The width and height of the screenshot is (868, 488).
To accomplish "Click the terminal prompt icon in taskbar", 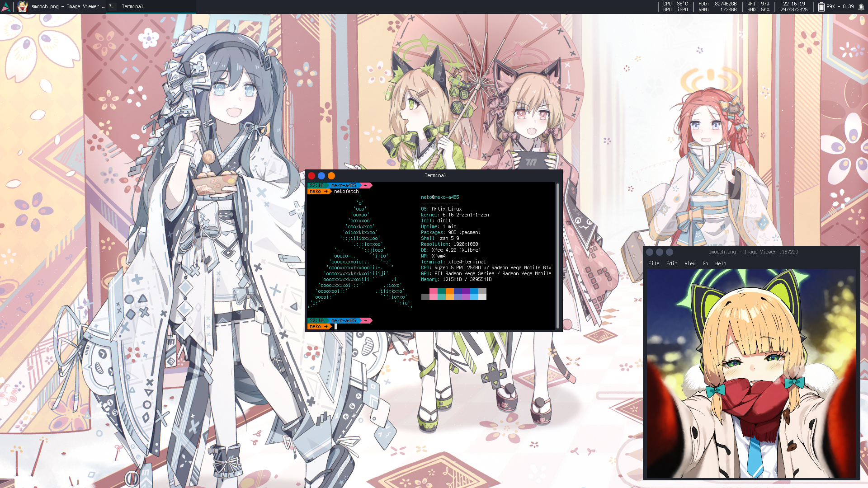I will tap(112, 6).
